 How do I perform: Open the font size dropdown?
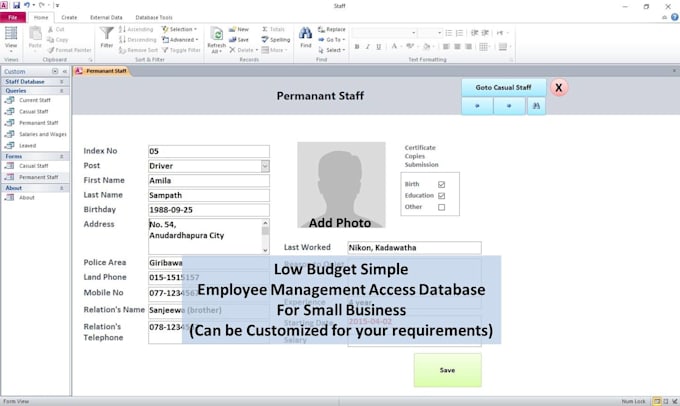pos(439,33)
